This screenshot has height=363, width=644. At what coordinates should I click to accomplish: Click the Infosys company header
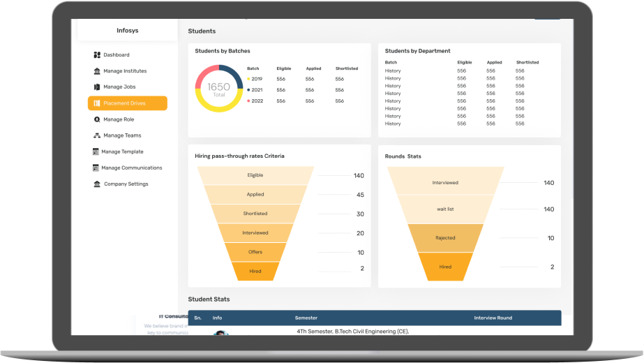click(x=127, y=31)
